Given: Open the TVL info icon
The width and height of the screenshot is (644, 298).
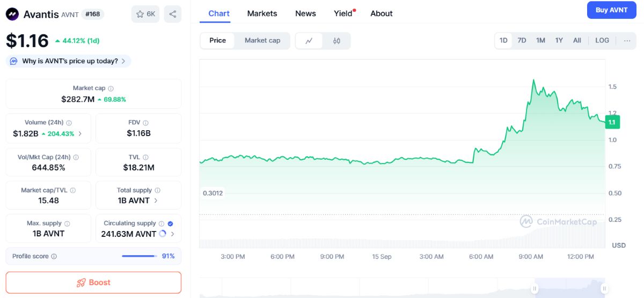Looking at the screenshot, I should point(145,158).
